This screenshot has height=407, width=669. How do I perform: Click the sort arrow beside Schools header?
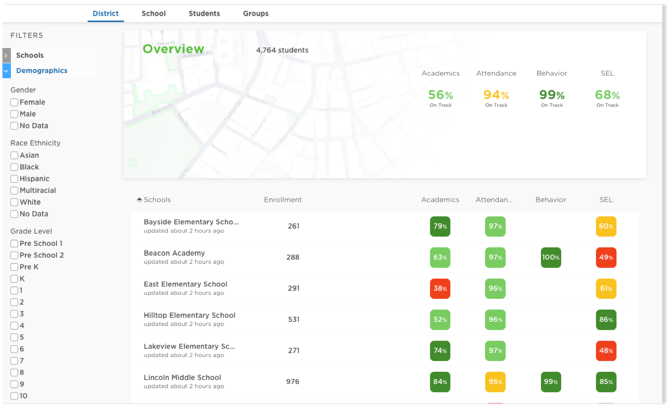[139, 200]
